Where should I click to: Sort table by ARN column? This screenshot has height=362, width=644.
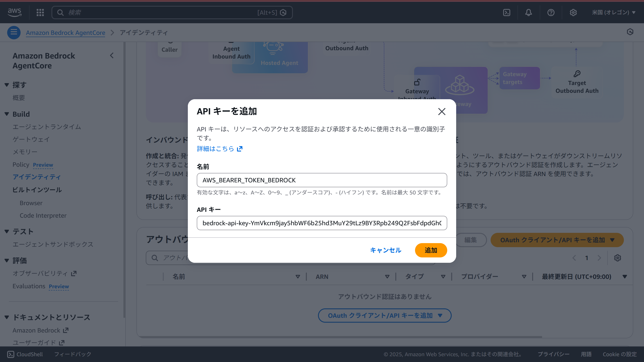coord(387,277)
